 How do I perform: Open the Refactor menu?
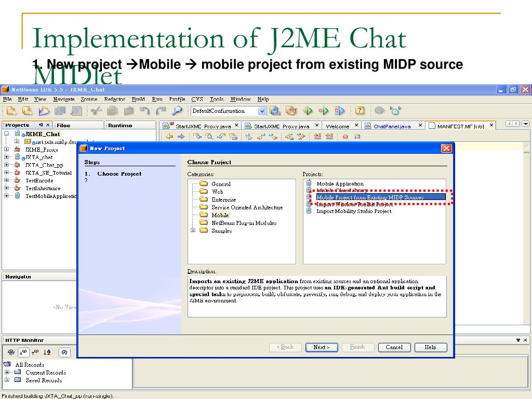pyautogui.click(x=115, y=99)
